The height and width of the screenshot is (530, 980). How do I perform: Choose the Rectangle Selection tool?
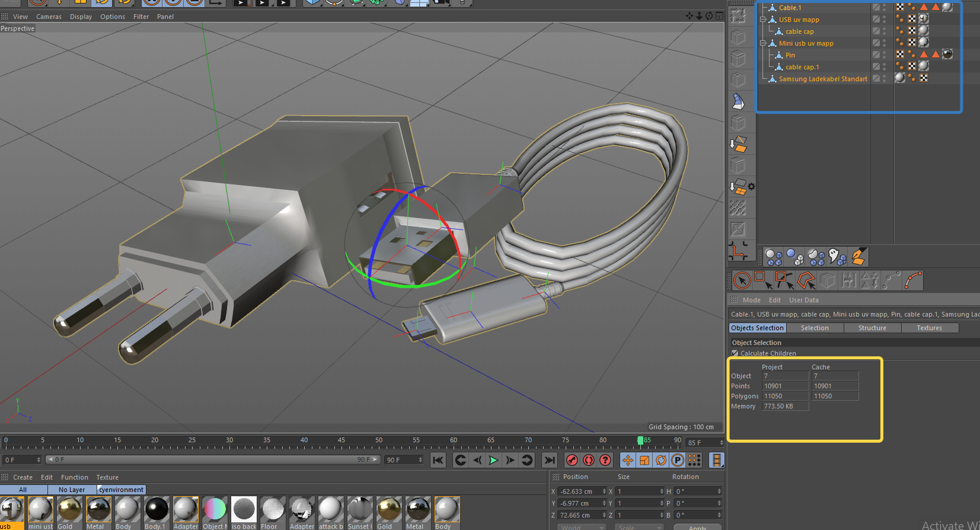762,280
